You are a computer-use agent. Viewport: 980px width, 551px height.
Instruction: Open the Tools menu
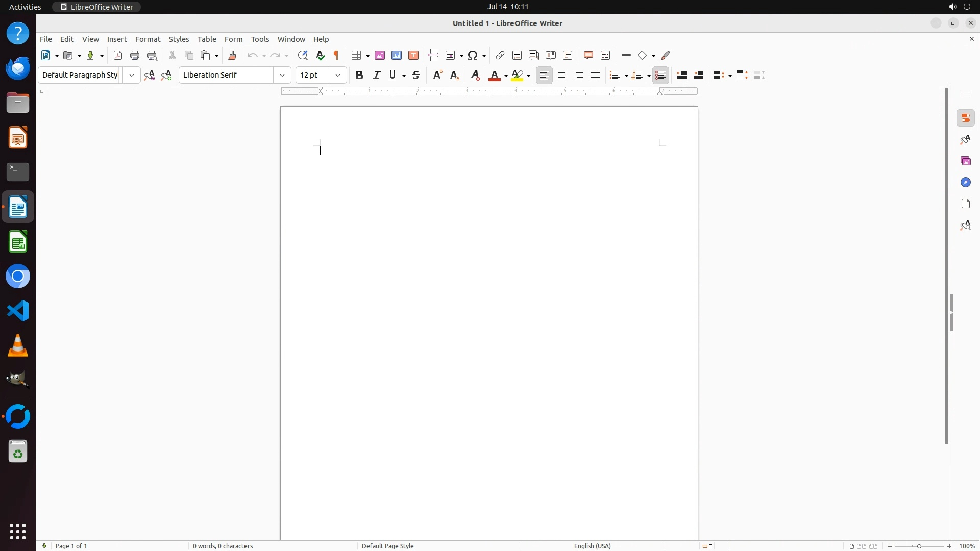pos(260,39)
